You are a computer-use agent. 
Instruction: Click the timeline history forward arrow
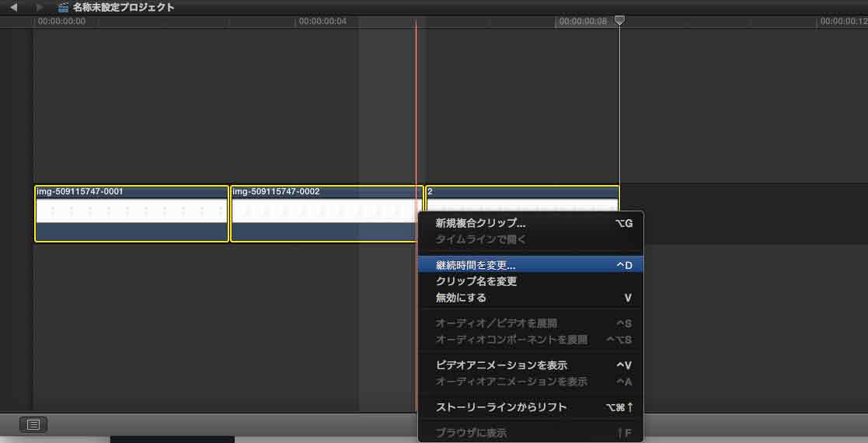(x=40, y=7)
